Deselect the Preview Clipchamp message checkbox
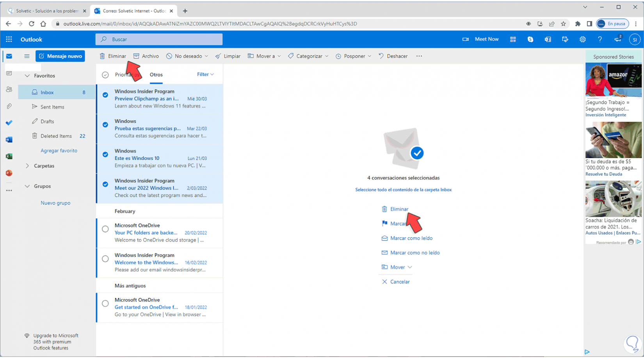 coord(105,95)
